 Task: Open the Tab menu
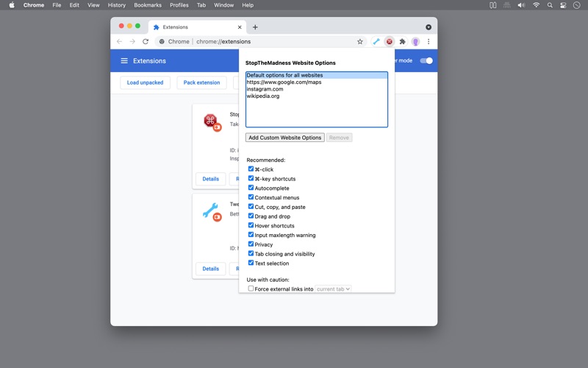click(x=201, y=5)
